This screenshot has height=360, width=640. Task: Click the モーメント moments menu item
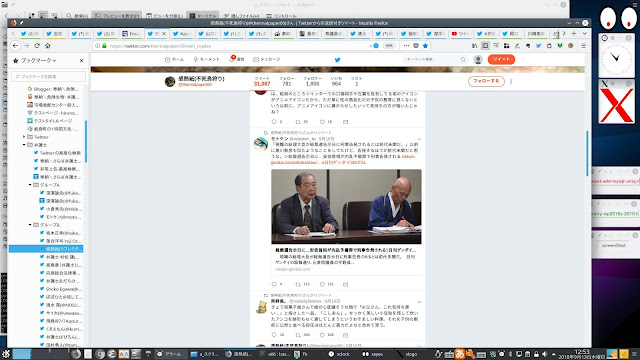pos(207,60)
